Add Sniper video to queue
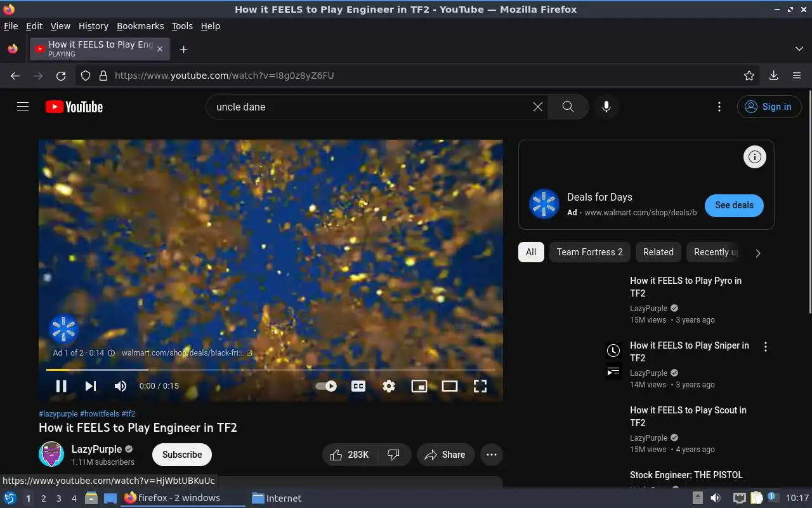The image size is (812, 508). tap(613, 371)
